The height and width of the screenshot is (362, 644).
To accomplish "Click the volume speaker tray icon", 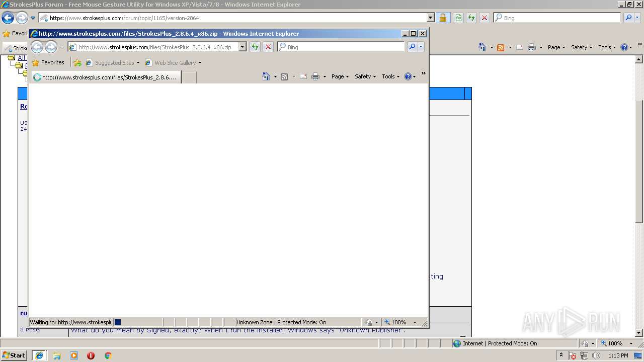I will click(x=596, y=355).
